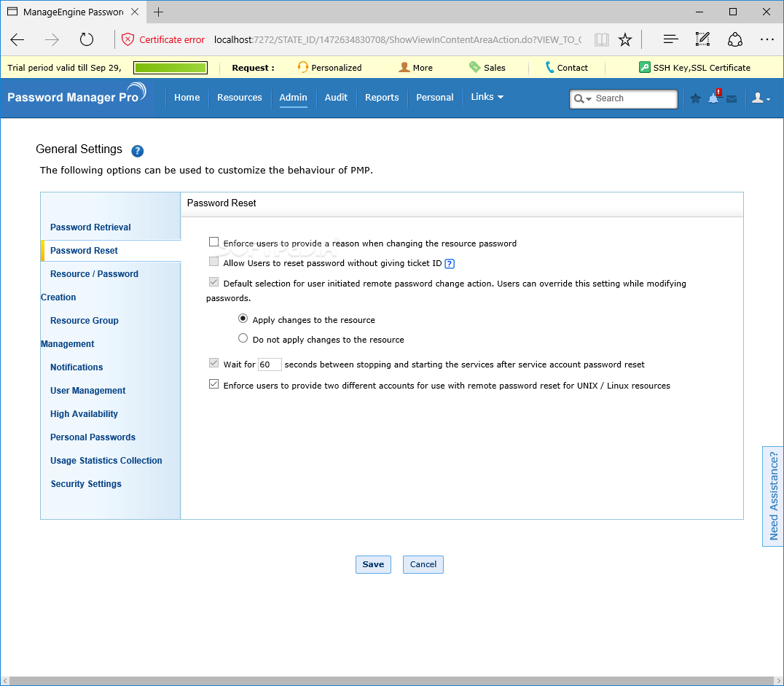Open User Management settings

click(x=88, y=391)
